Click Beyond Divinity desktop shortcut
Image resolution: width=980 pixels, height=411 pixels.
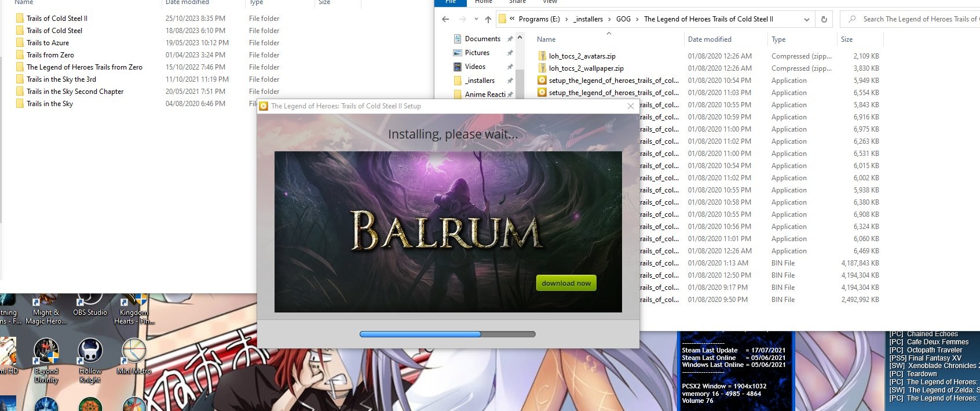46,361
